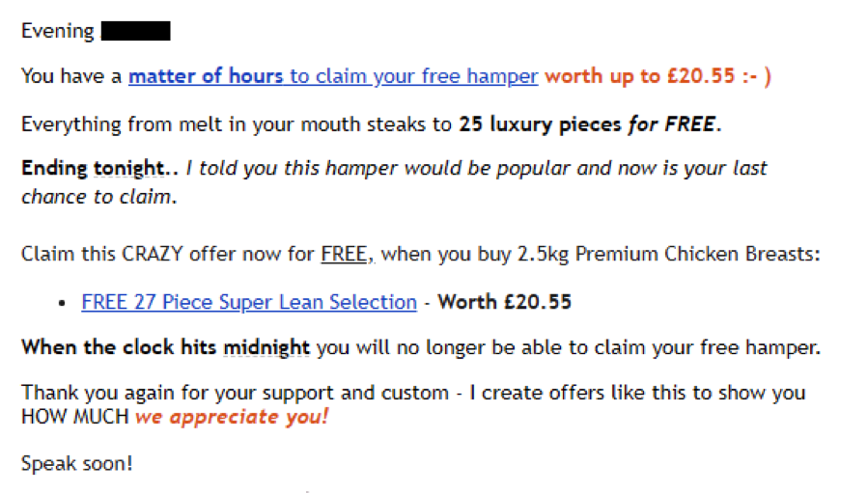Viewport: 868px width, 493px height.
Task: Click the italic 'chance to claim.' line
Action: (99, 197)
